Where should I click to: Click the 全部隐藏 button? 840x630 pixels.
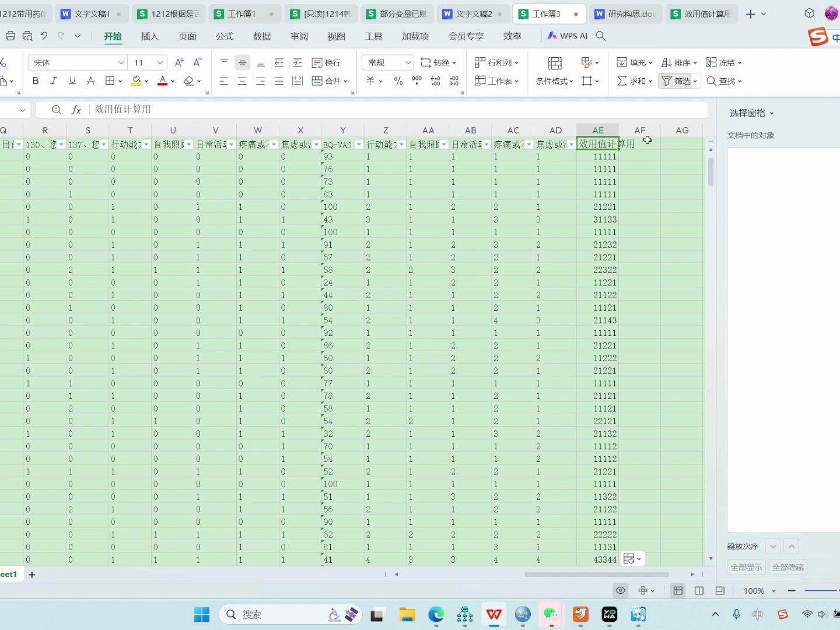[788, 566]
